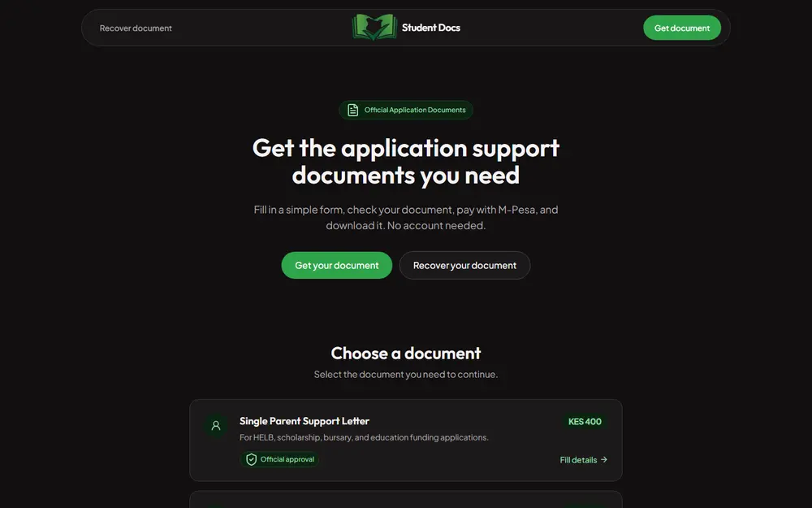Viewport: 812px width, 508px height.
Task: Click the shield check icon by Official approval
Action: pyautogui.click(x=251, y=459)
